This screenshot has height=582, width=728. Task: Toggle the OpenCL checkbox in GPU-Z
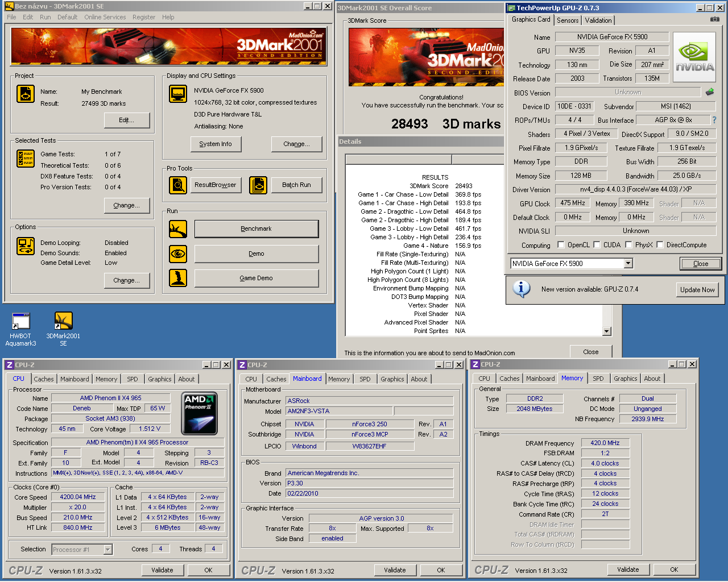561,245
